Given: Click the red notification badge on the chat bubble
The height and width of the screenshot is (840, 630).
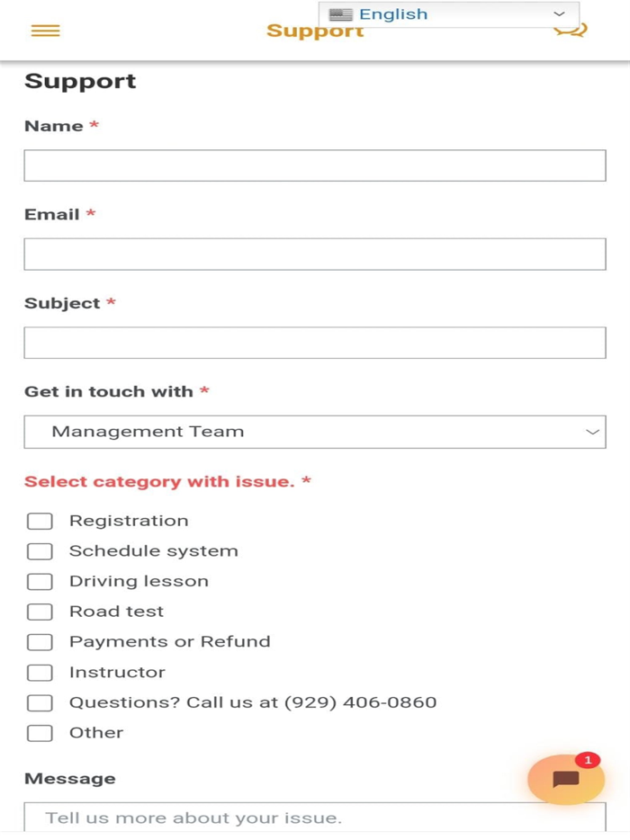Looking at the screenshot, I should point(588,760).
